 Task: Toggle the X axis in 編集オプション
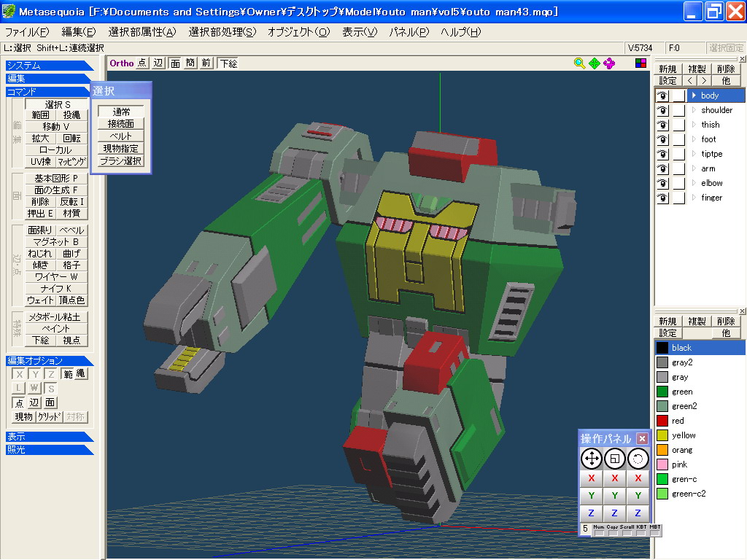click(x=19, y=374)
